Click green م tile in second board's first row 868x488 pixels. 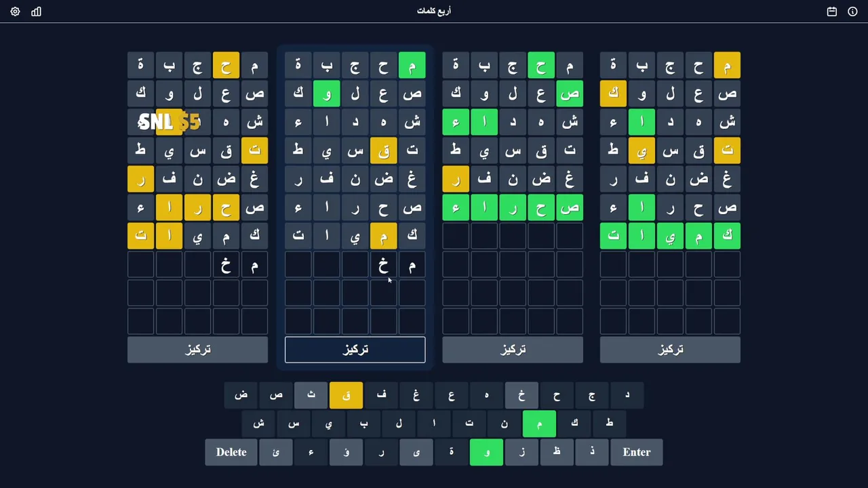tap(412, 66)
